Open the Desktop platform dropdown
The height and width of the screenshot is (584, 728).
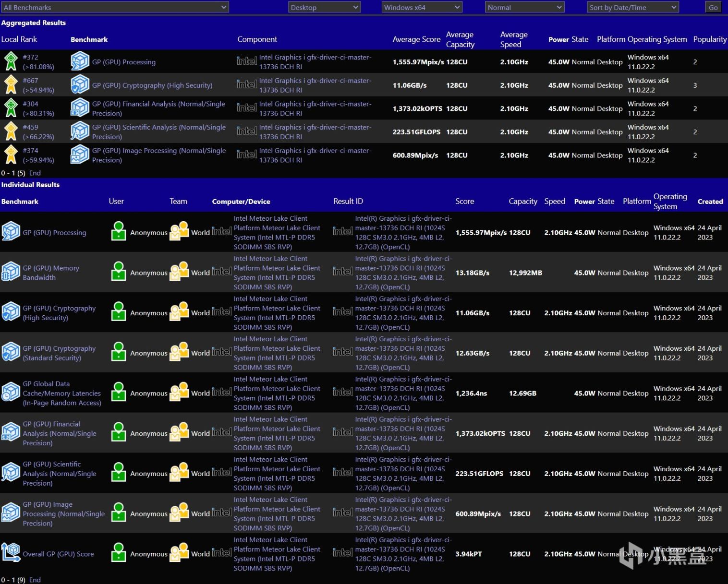pos(325,7)
